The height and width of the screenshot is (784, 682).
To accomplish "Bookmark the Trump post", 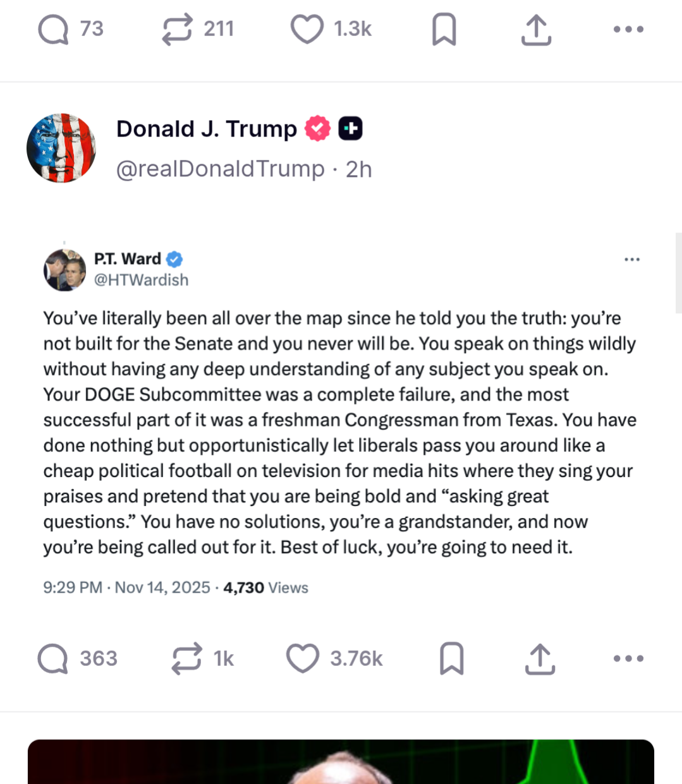I will (x=451, y=659).
